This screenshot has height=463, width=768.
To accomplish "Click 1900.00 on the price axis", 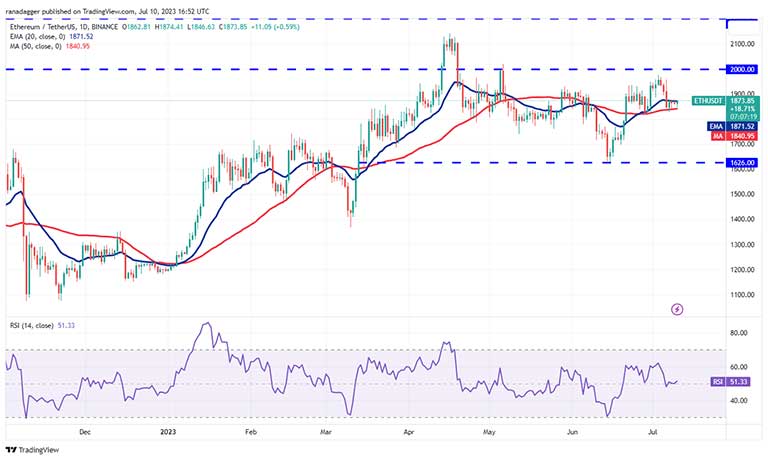I will click(x=742, y=93).
